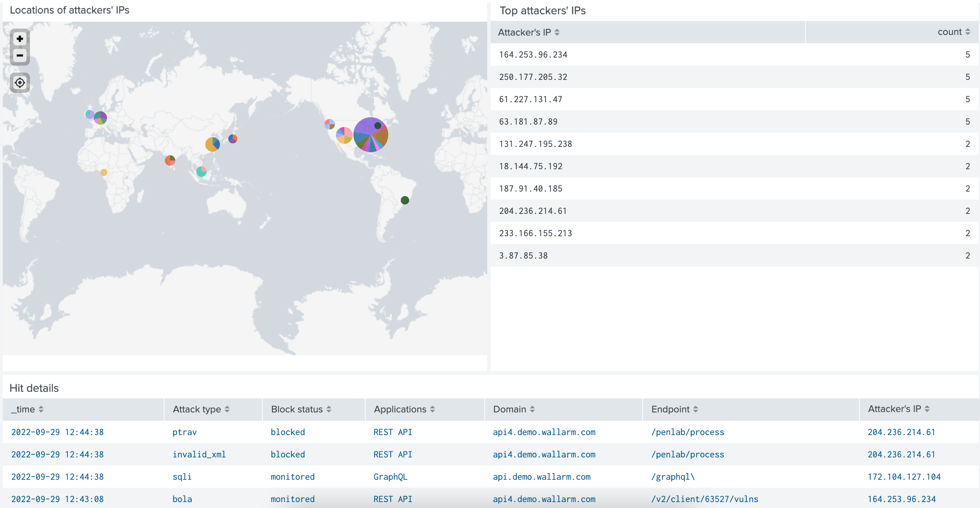Toggle sorting on the Endpoint column
The height and width of the screenshot is (508, 980).
pos(696,409)
